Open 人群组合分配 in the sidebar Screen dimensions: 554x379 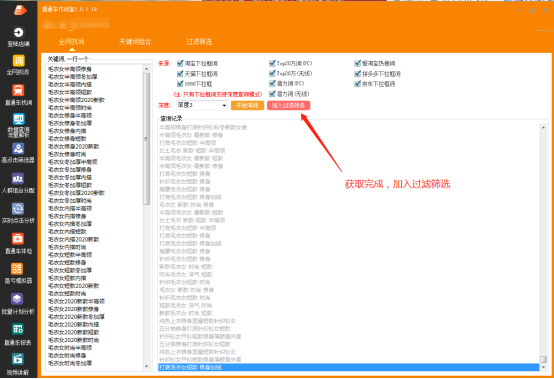pos(18,183)
